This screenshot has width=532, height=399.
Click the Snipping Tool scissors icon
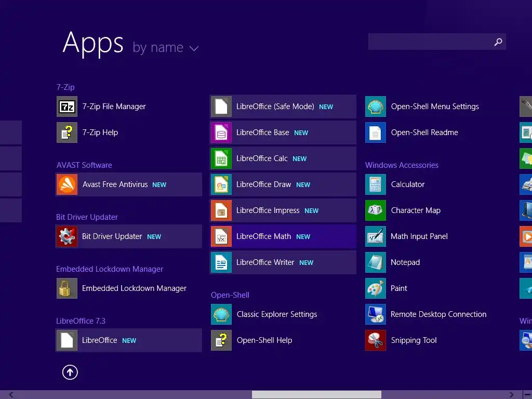pos(376,340)
